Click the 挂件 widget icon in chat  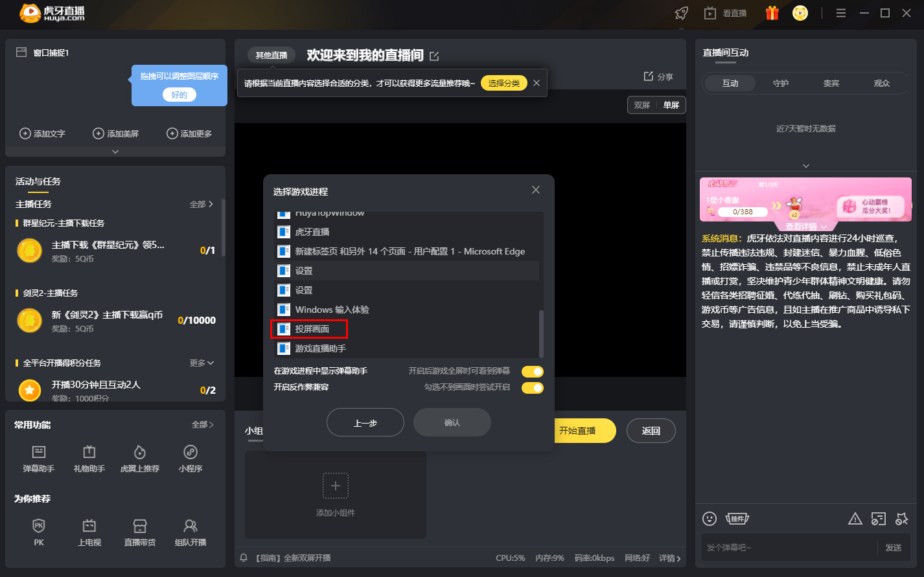pyautogui.click(x=737, y=519)
